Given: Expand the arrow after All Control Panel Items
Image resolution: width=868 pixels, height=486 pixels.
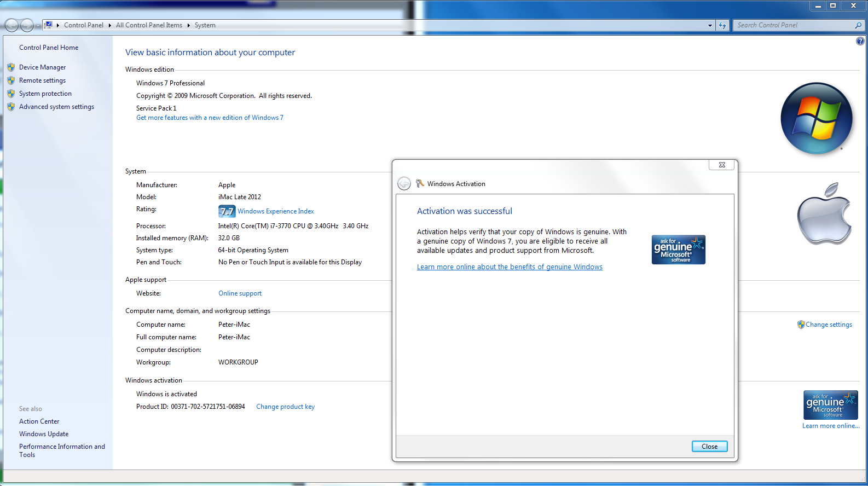Looking at the screenshot, I should tap(188, 25).
